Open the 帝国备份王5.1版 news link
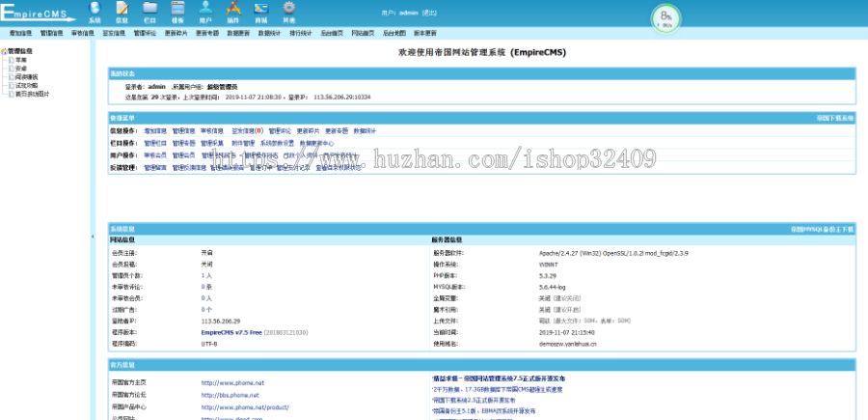Viewport: 868px width, 420px height. (484, 411)
